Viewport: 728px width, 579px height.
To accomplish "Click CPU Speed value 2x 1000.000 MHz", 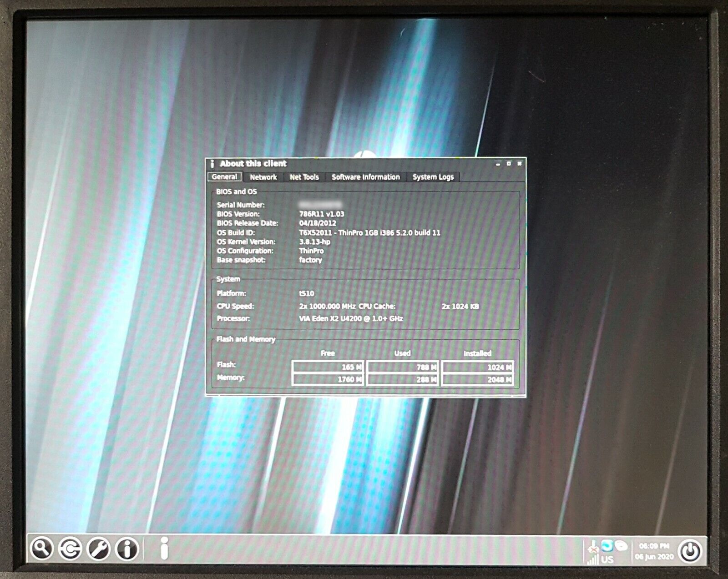I will click(327, 307).
